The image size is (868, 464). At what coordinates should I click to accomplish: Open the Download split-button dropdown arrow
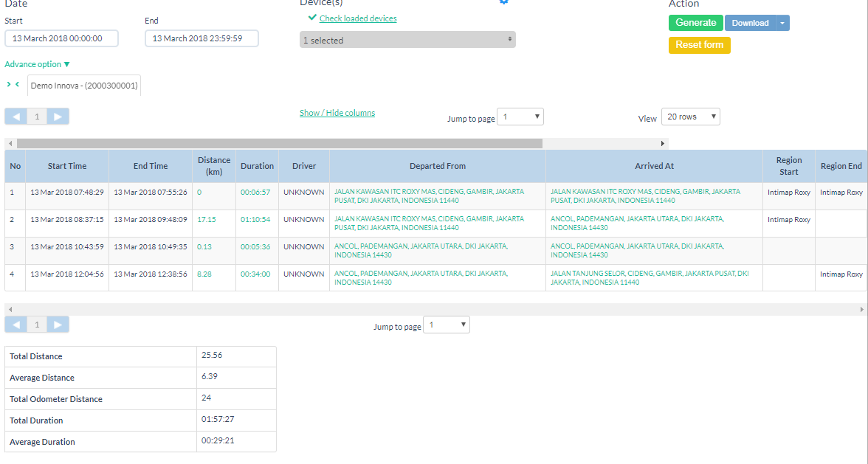tap(782, 23)
